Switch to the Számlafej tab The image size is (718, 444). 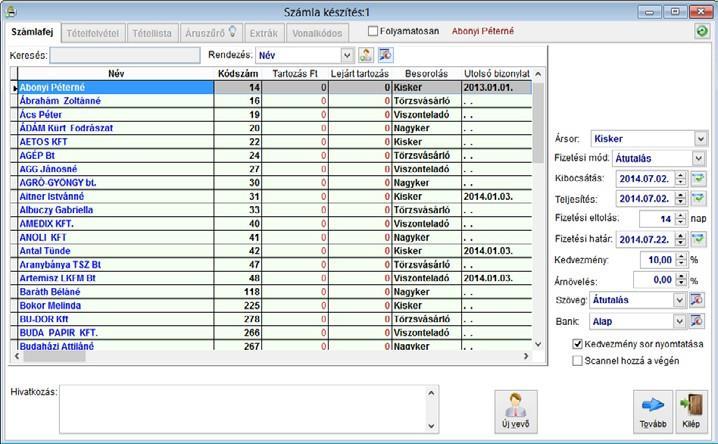pyautogui.click(x=32, y=32)
